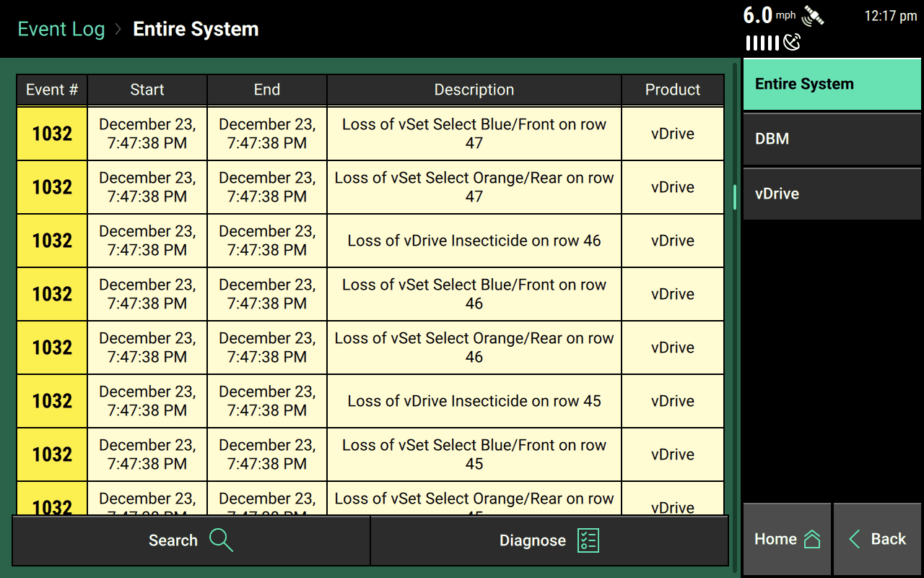The height and width of the screenshot is (578, 924).
Task: Sort events by the Start column header
Action: (147, 90)
